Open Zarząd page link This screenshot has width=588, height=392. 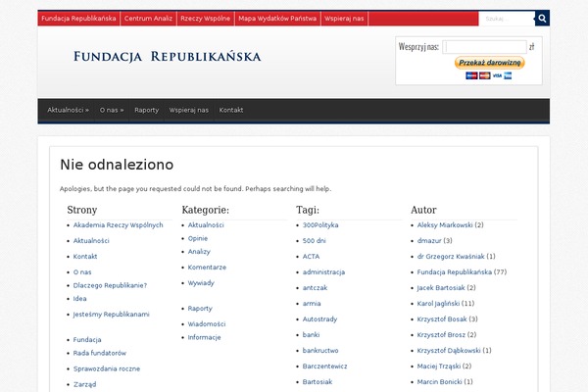(x=84, y=384)
